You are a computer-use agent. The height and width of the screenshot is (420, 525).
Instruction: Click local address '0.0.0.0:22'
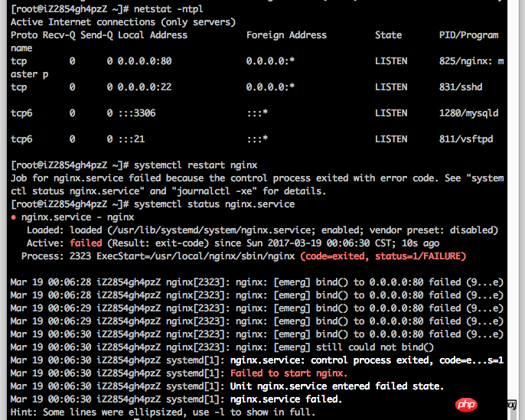click(145, 87)
